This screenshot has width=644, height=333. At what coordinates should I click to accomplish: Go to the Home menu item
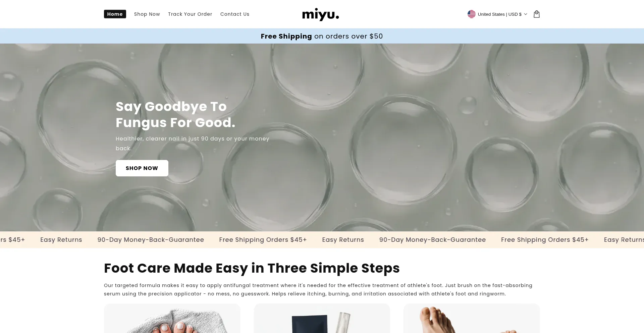(115, 14)
